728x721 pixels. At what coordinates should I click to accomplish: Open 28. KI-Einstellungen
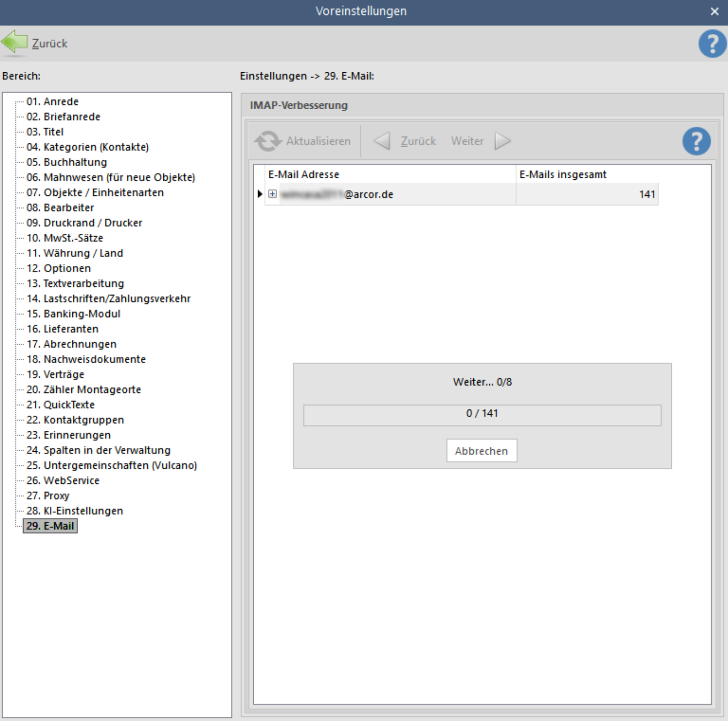[74, 511]
